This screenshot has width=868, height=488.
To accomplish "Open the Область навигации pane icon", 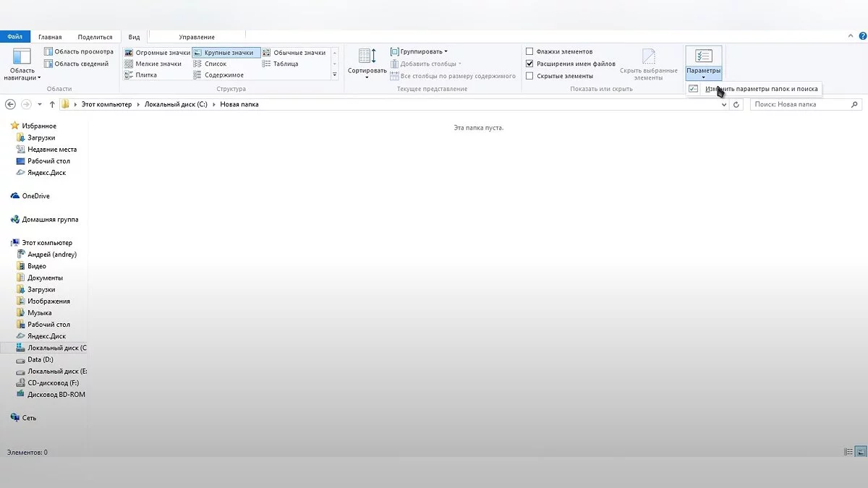I will [22, 58].
